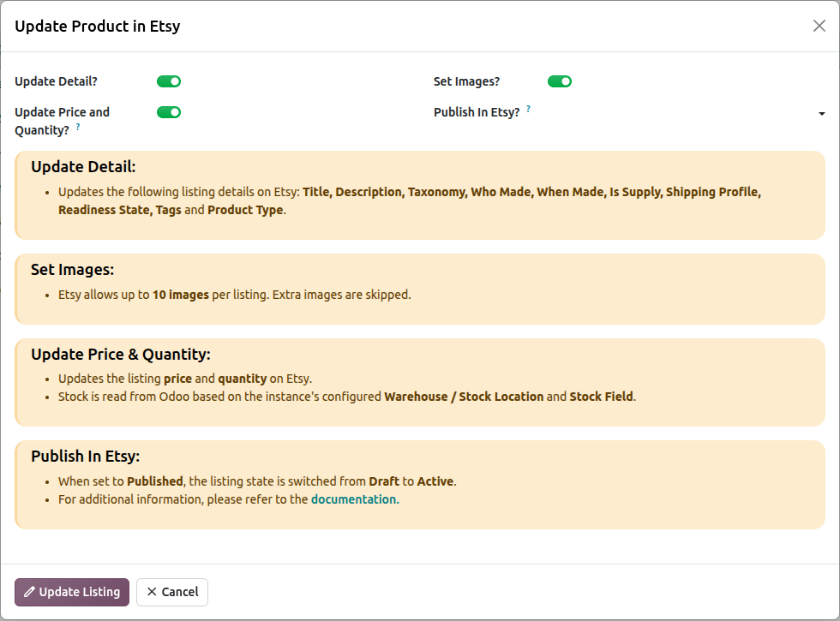Click the Update Detail? field label

[x=57, y=81]
